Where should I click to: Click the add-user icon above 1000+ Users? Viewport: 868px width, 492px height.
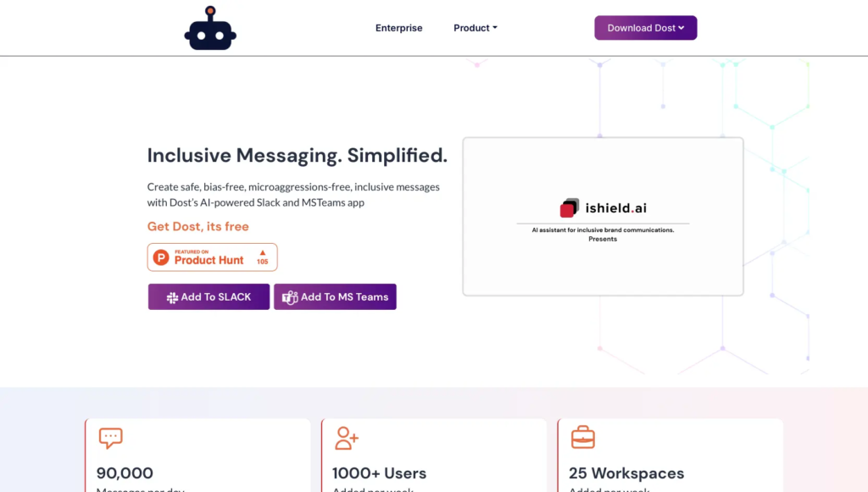click(x=346, y=438)
